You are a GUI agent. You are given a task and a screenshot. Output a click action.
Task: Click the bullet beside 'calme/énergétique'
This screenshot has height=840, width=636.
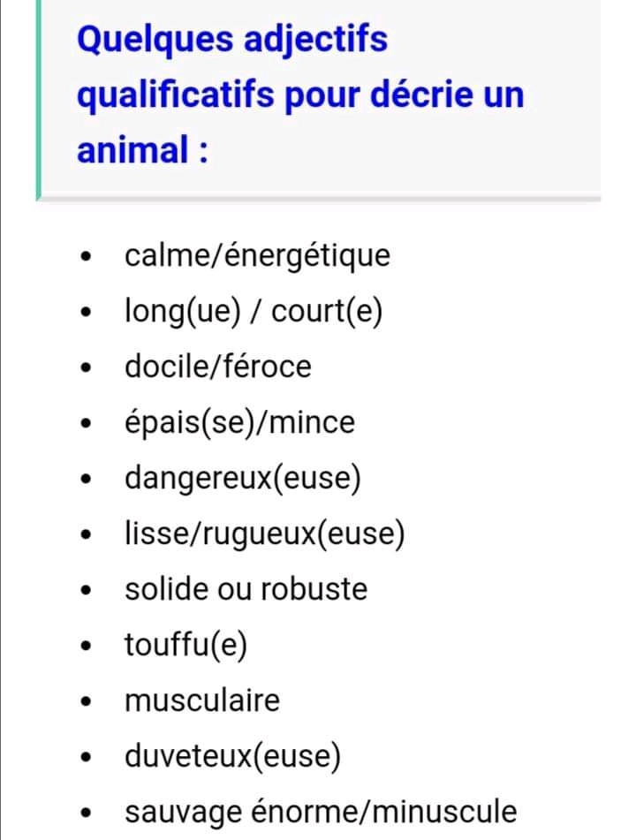pos(86,259)
